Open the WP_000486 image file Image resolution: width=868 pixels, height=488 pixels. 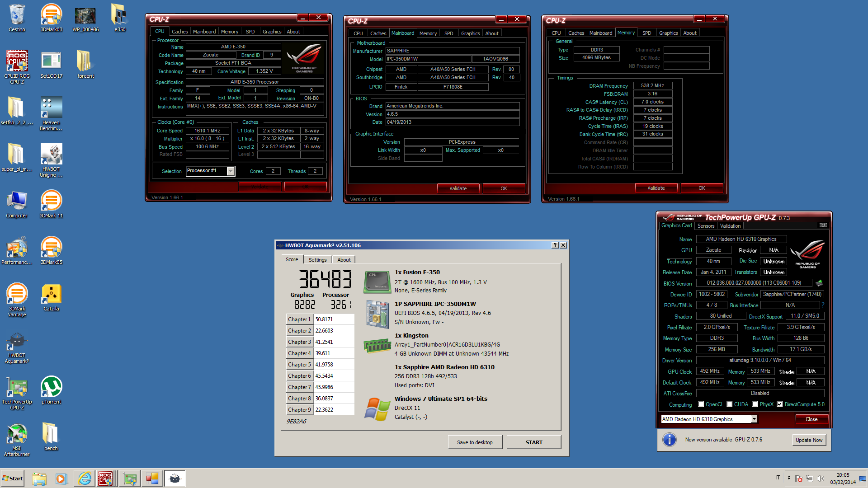[85, 18]
